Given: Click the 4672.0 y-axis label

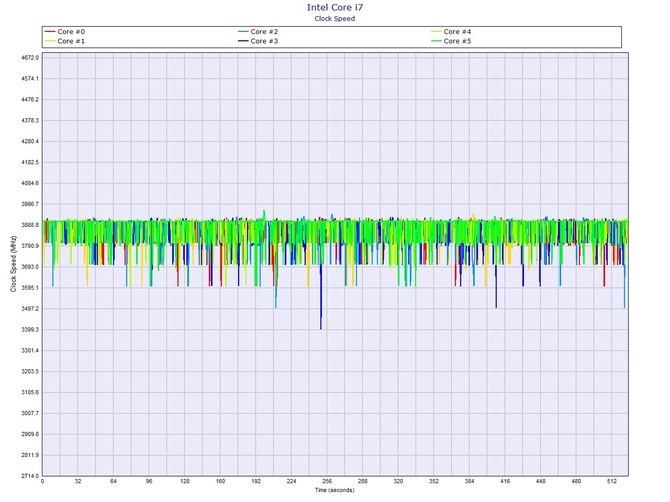Looking at the screenshot, I should (30, 57).
